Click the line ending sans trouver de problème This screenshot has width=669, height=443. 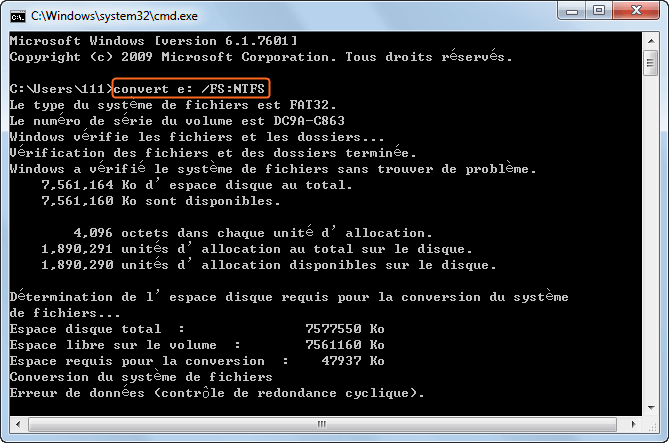(273, 169)
